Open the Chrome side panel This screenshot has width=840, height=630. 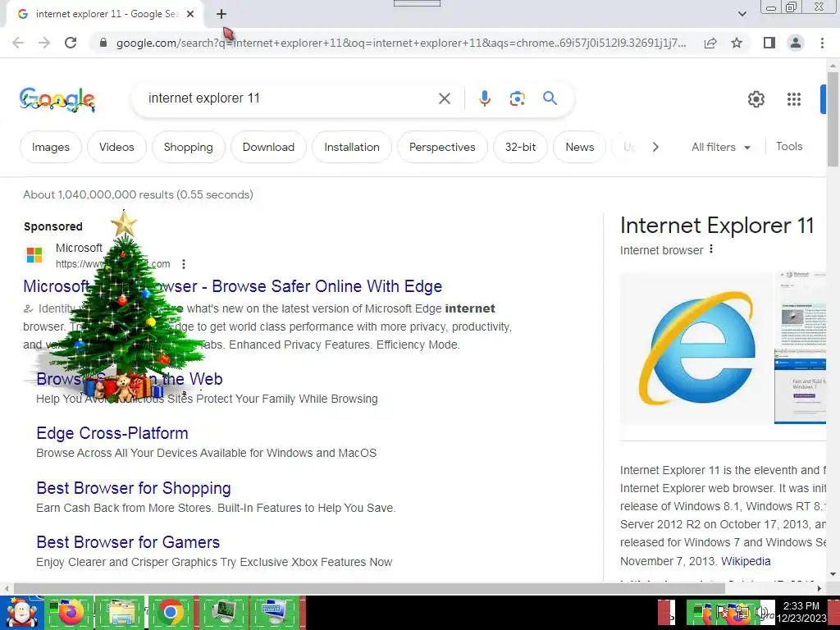pos(769,43)
